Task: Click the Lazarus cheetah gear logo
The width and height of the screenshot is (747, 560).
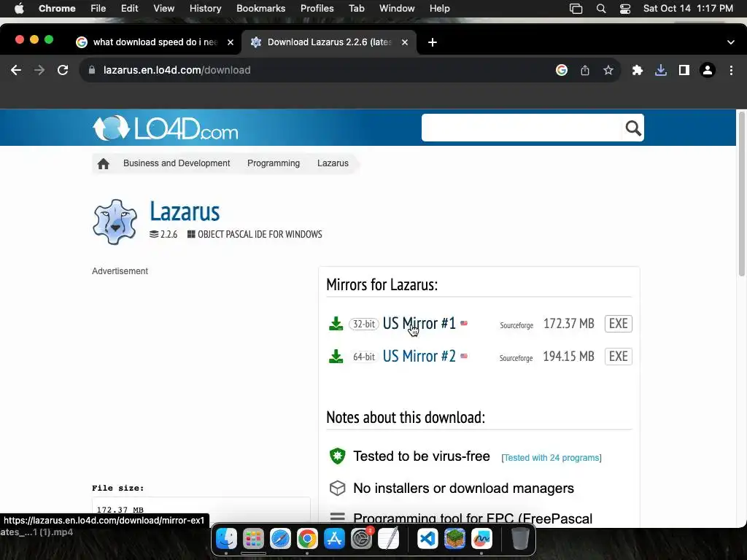Action: (x=115, y=222)
